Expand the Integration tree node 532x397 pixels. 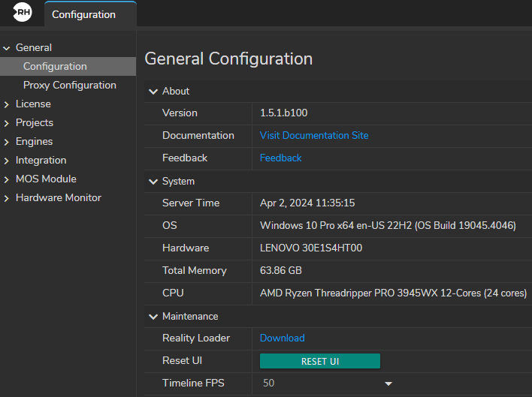(x=7, y=161)
